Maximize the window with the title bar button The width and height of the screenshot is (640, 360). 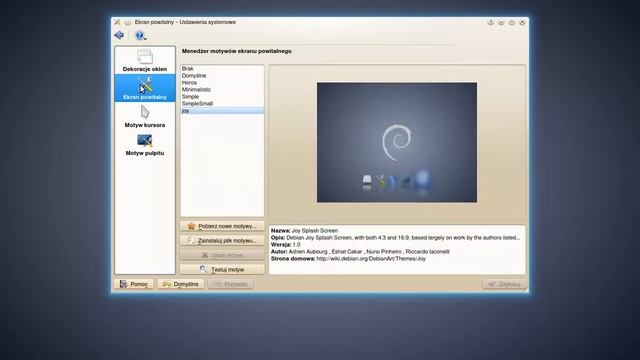tap(511, 22)
